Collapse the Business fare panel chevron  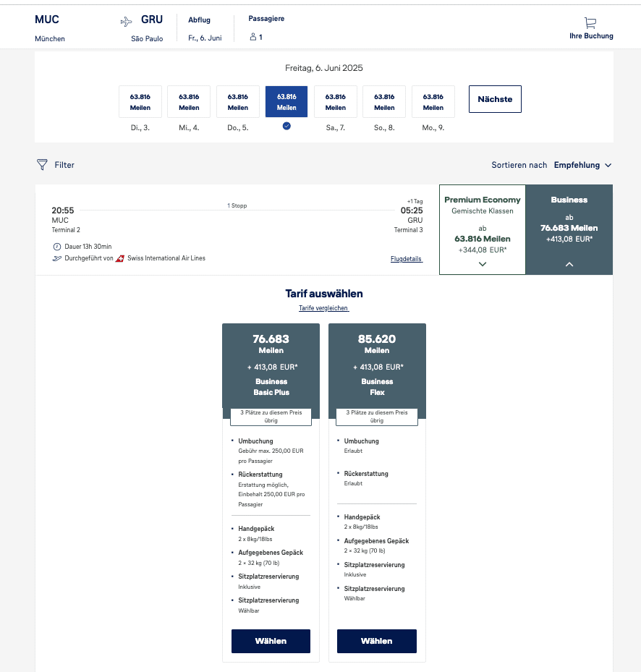[569, 264]
